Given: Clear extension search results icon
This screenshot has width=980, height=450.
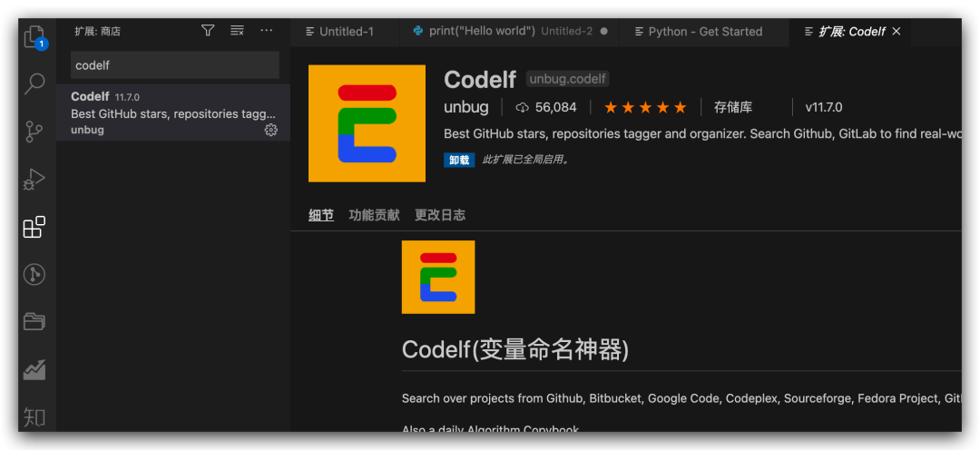Looking at the screenshot, I should tap(237, 31).
